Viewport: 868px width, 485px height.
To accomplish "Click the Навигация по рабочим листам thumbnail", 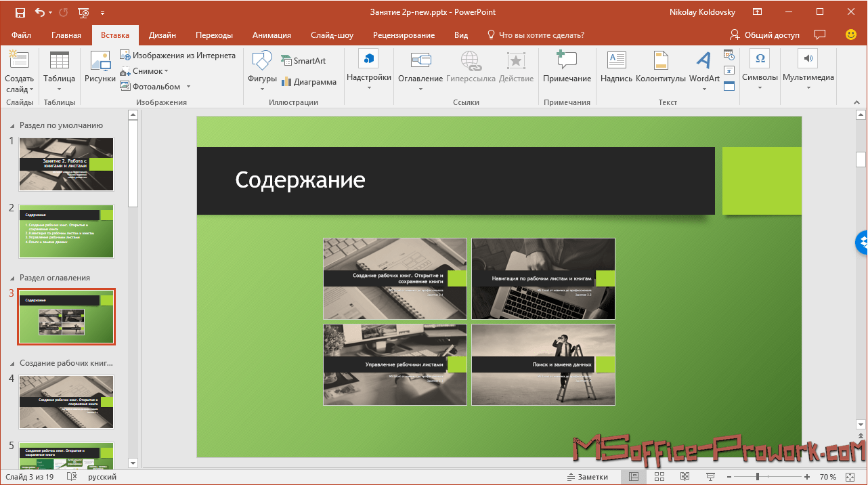I will [x=544, y=278].
